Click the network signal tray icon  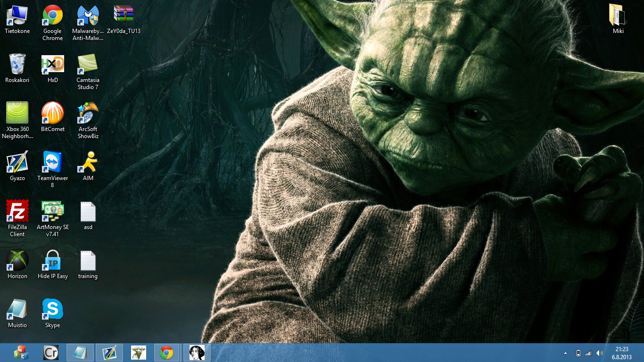pyautogui.click(x=588, y=353)
